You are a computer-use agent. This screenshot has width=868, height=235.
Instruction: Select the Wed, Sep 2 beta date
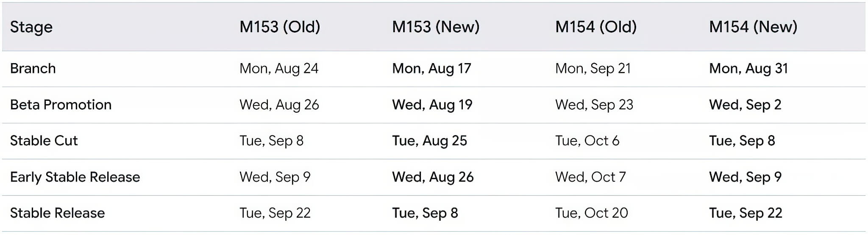[745, 105]
